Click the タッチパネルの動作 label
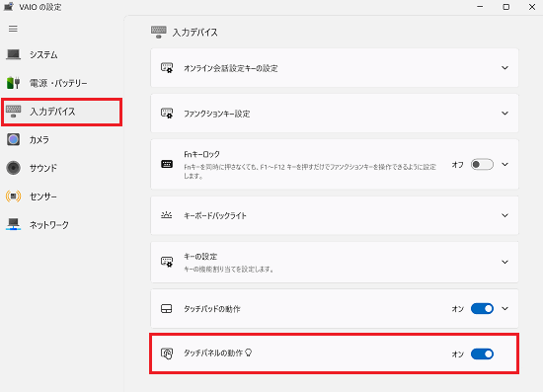Image resolution: width=543 pixels, height=392 pixels. coord(213,353)
